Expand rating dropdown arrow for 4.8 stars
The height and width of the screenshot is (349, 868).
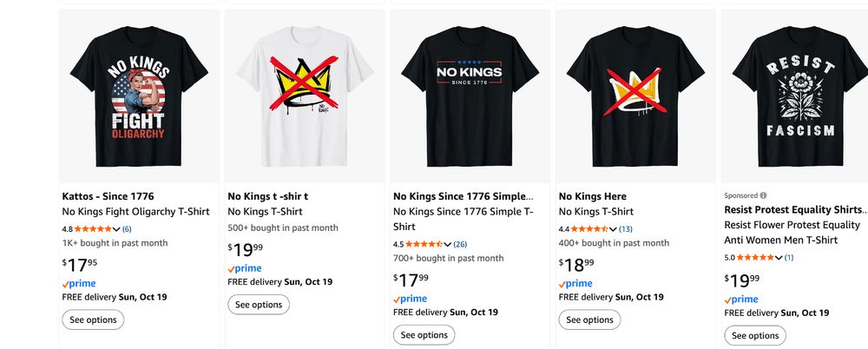pos(117,229)
